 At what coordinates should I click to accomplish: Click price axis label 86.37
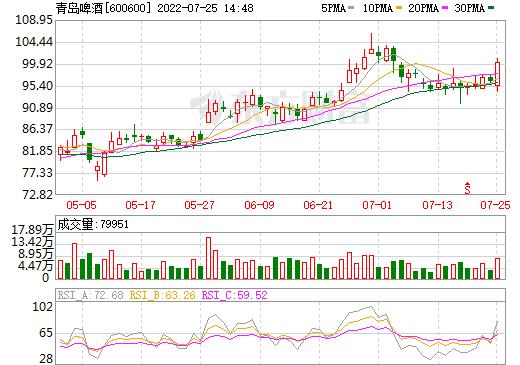click(37, 129)
